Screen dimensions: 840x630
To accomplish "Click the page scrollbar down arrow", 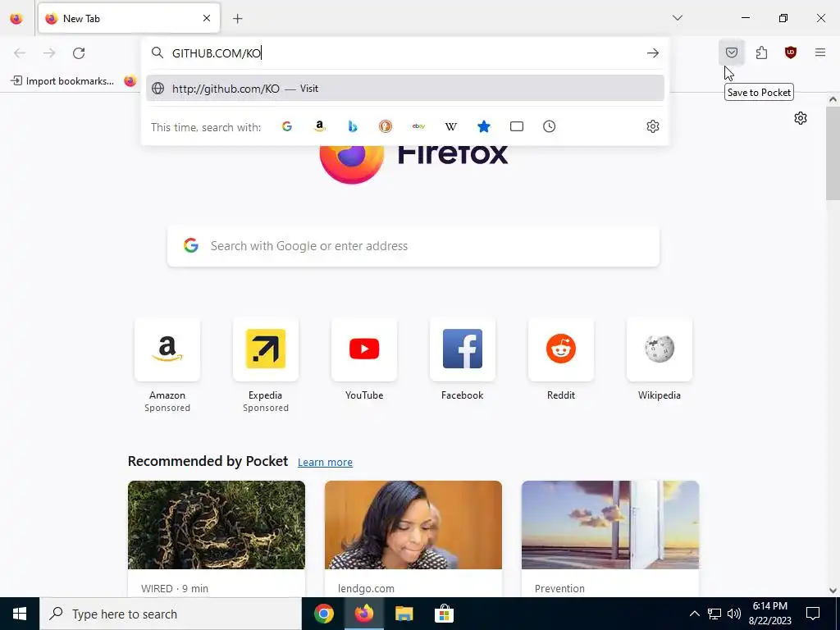I will pyautogui.click(x=833, y=591).
